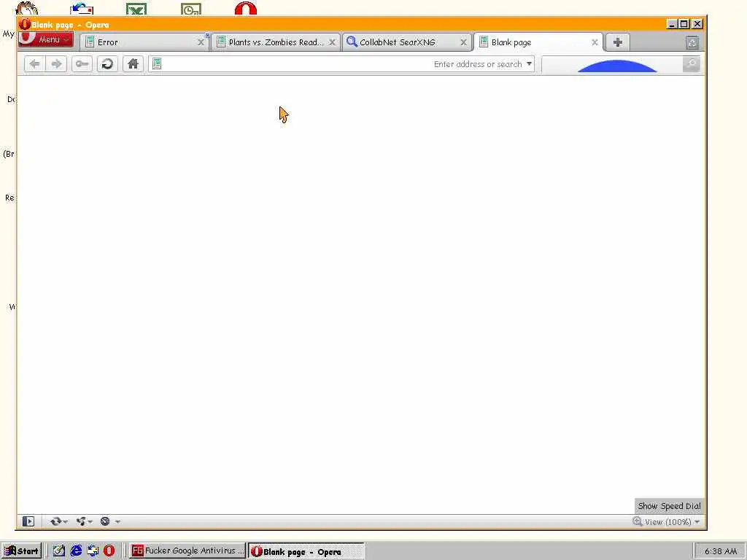The height and width of the screenshot is (560, 747).
Task: Click the search magnifier button
Action: coord(692,64)
